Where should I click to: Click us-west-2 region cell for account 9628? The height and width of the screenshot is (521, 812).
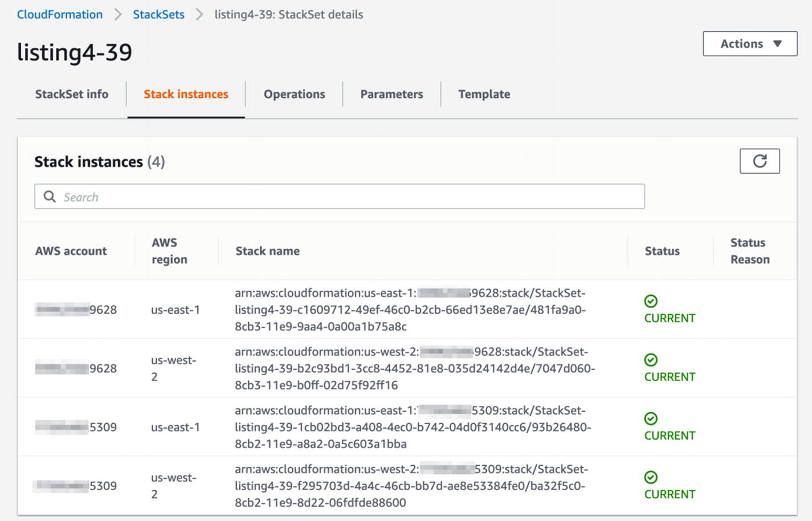click(173, 368)
